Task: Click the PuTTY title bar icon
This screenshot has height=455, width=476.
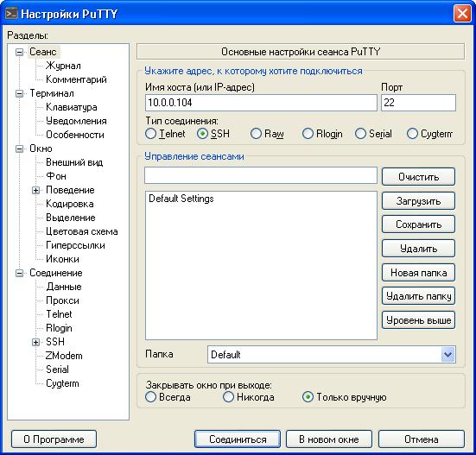Action: [11, 14]
